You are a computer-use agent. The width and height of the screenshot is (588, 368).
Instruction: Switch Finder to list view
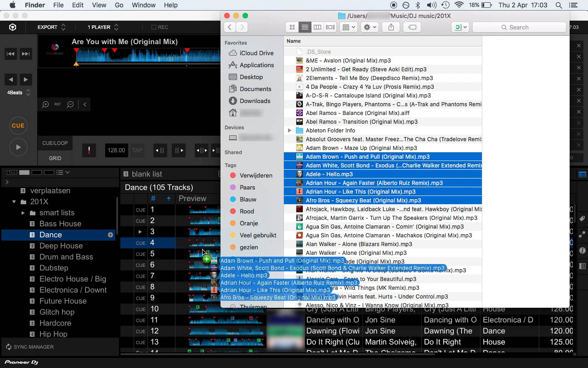305,27
